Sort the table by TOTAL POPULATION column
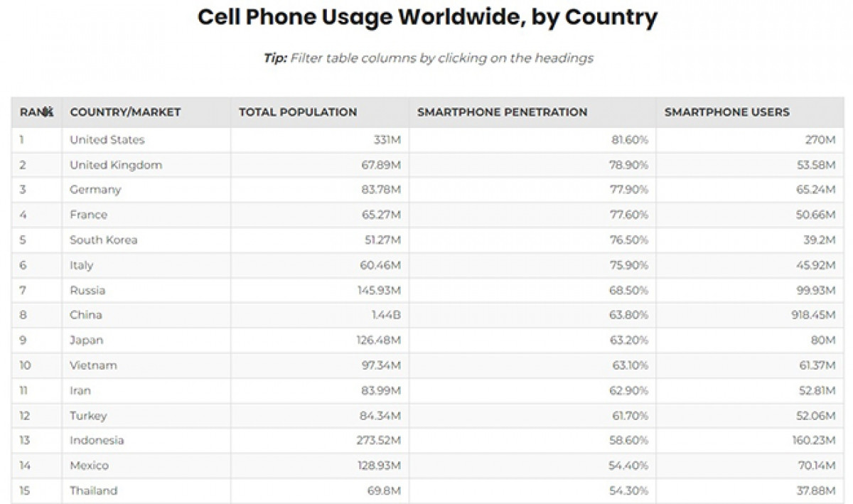This screenshot has width=853, height=504. [x=297, y=112]
